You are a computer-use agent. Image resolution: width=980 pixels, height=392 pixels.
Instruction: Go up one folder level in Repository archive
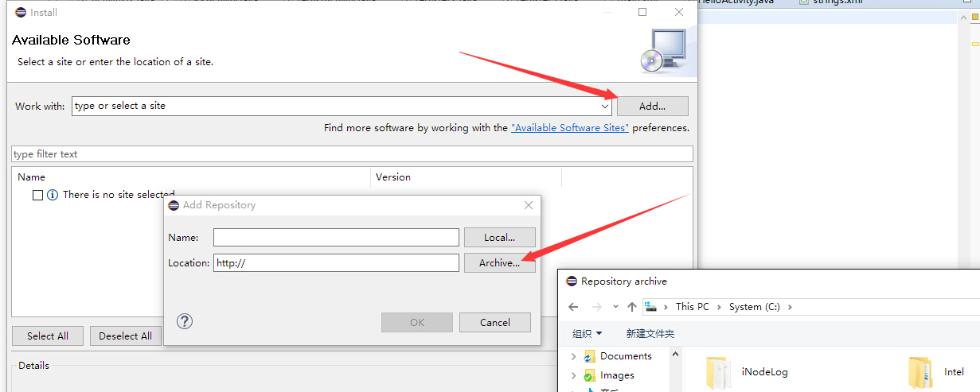[631, 306]
